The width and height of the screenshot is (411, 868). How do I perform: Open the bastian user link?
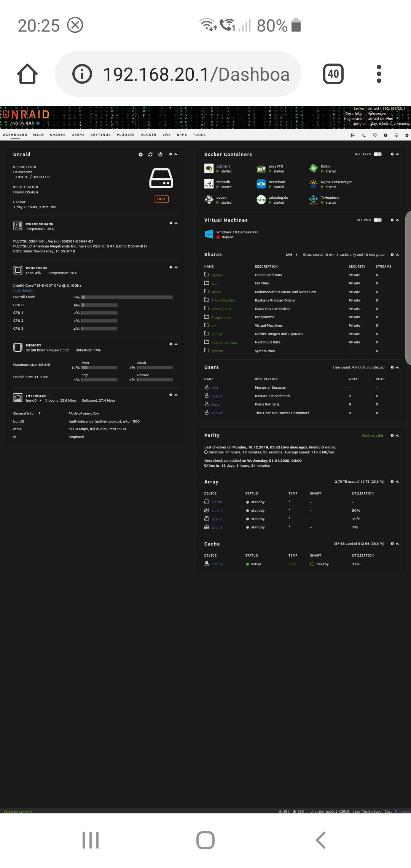pos(217,396)
